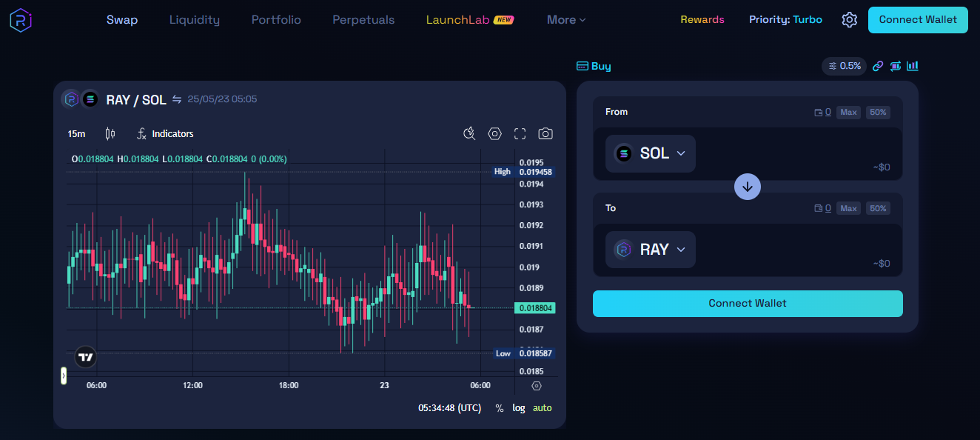Open the 15m interval selector

76,133
